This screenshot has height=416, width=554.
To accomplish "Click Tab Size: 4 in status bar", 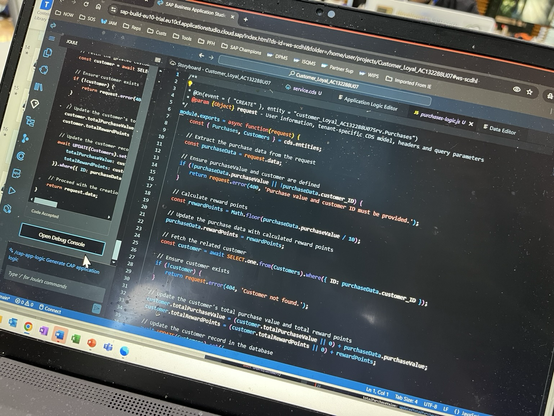I will tap(406, 399).
